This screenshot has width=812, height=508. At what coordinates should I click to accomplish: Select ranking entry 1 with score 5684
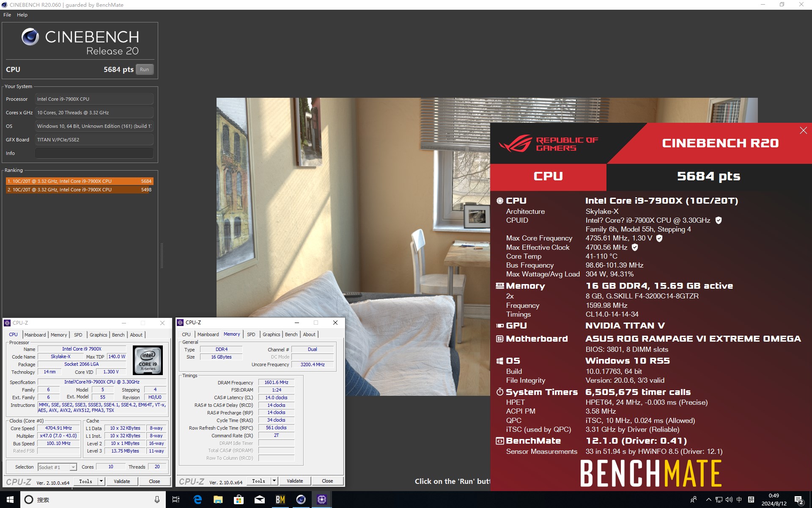pyautogui.click(x=80, y=181)
